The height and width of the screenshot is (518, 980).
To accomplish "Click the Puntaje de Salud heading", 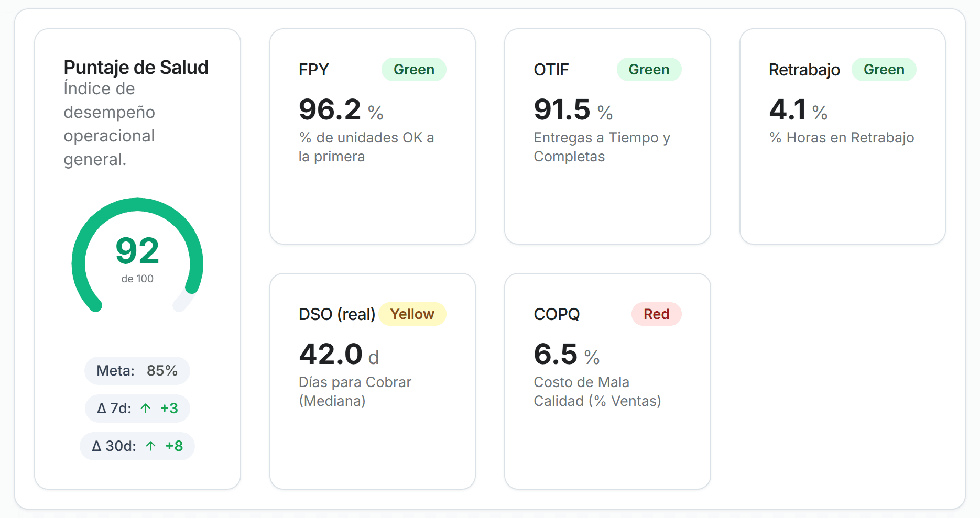I will 136,68.
